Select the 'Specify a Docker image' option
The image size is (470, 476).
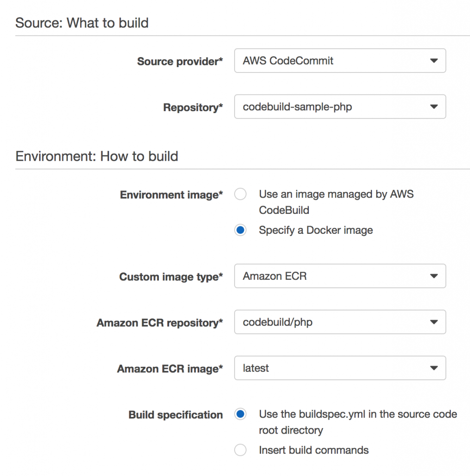click(240, 230)
